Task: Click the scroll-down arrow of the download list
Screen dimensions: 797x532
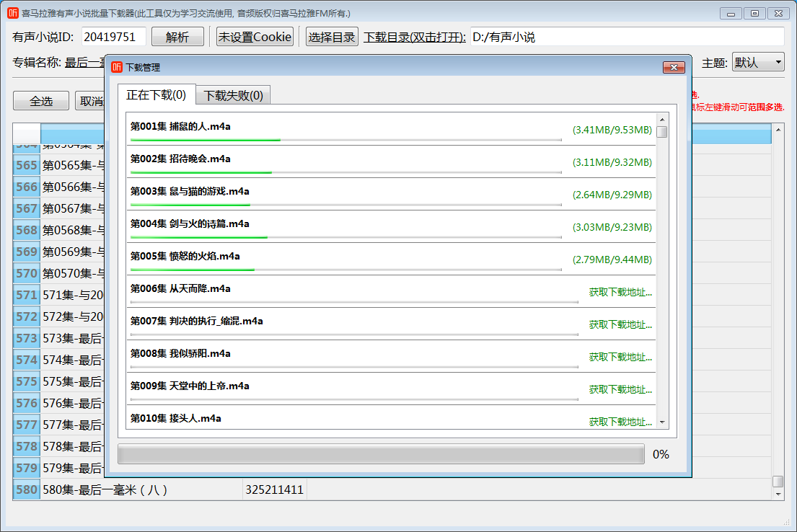Action: tap(662, 422)
